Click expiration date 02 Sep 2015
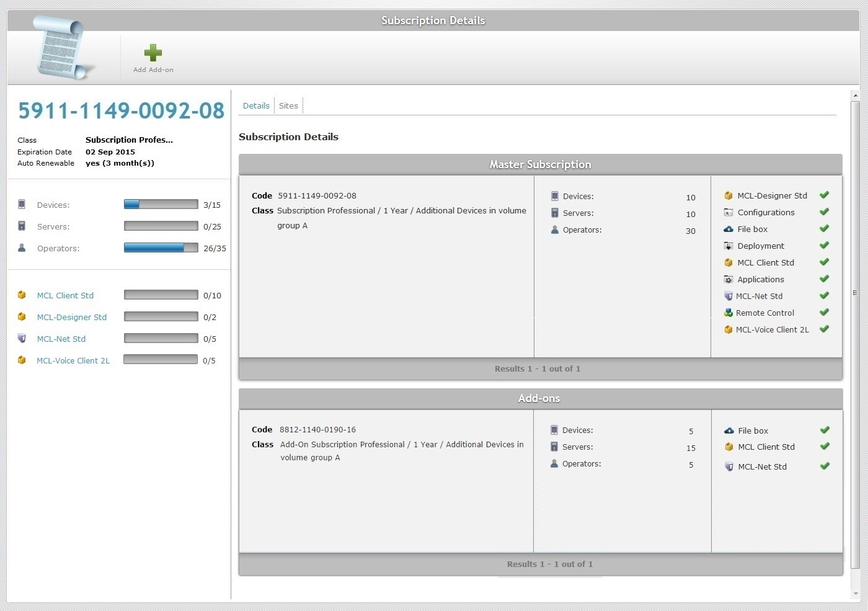The height and width of the screenshot is (611, 868). 110,152
